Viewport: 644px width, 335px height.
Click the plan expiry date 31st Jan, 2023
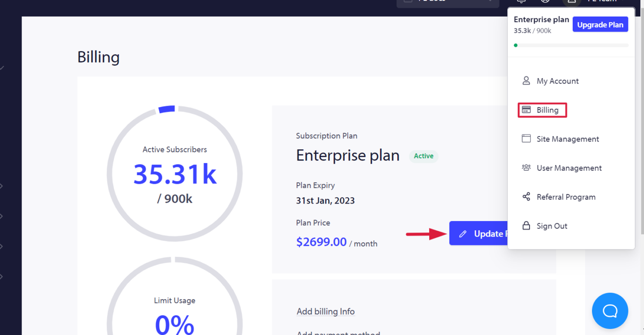click(325, 201)
